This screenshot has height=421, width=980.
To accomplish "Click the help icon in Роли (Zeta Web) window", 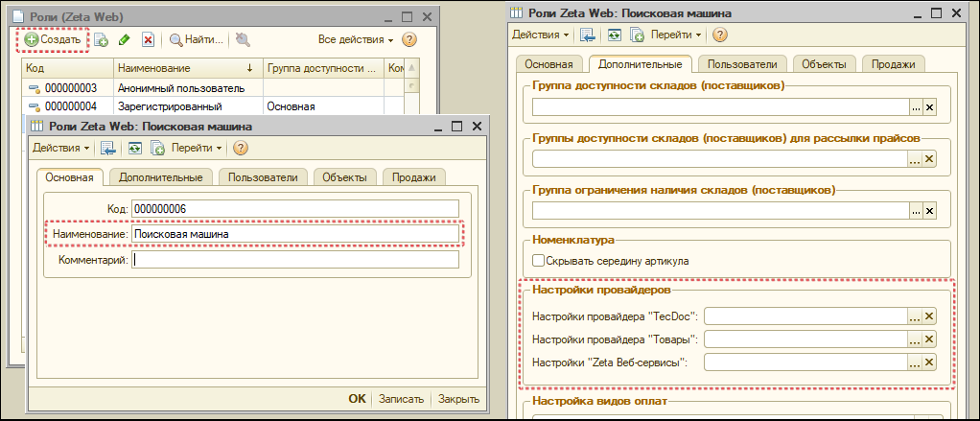I will point(408,40).
